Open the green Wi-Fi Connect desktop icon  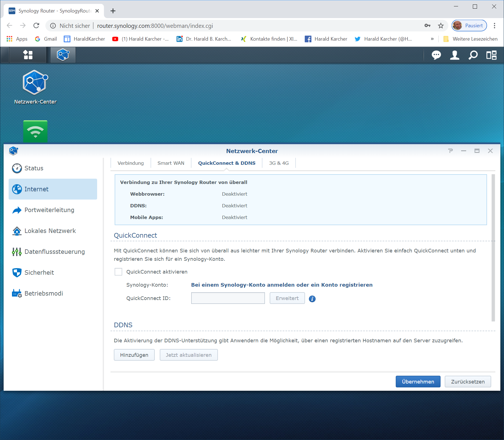(35, 131)
